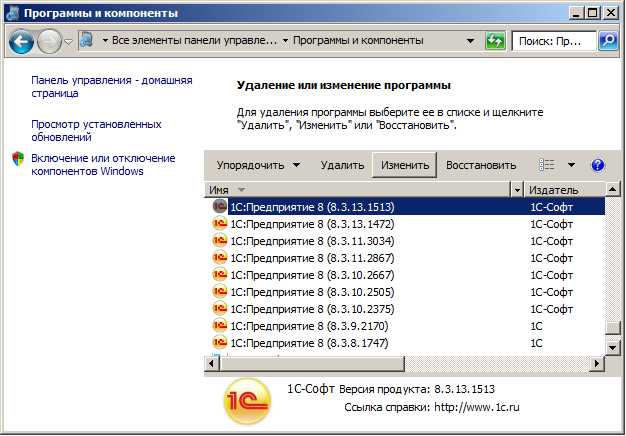626x436 pixels.
Task: Sort by the 'Имя' column header
Action: 357,190
